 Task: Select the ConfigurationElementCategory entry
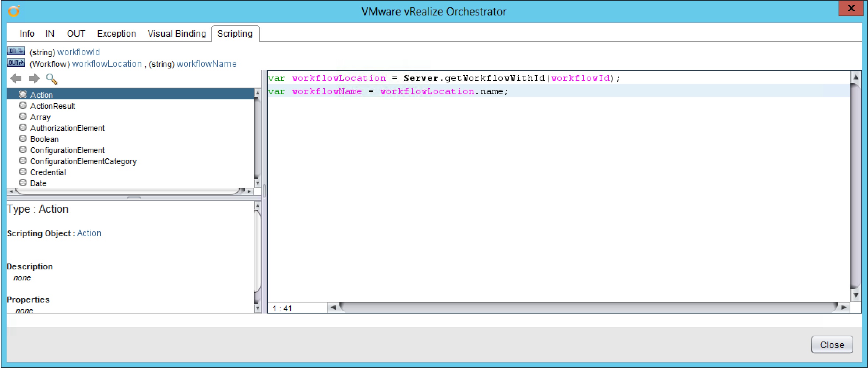pyautogui.click(x=83, y=161)
